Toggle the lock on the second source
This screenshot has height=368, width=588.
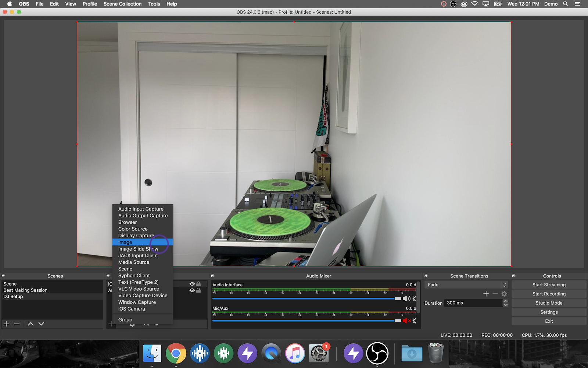pos(198,290)
